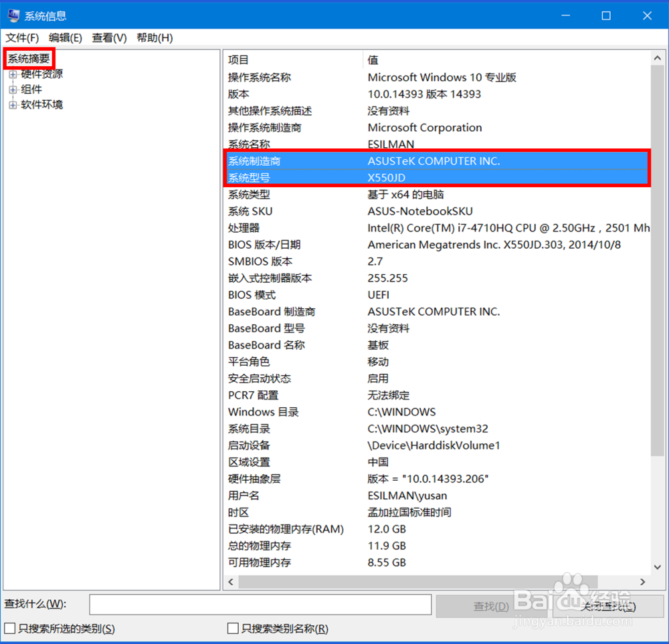Select the BIOS 版本/日期 row
Screen dimensions: 669x644
[x=438, y=244]
